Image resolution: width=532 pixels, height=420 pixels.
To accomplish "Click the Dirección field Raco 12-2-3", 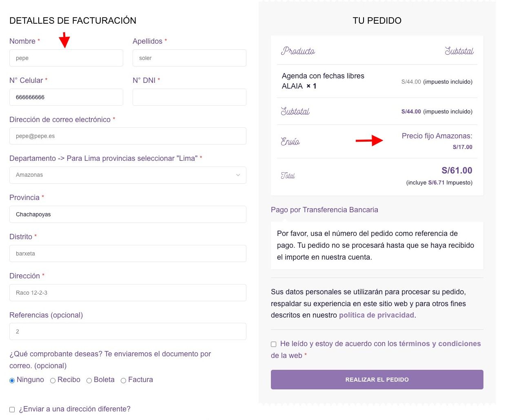I will tap(128, 293).
